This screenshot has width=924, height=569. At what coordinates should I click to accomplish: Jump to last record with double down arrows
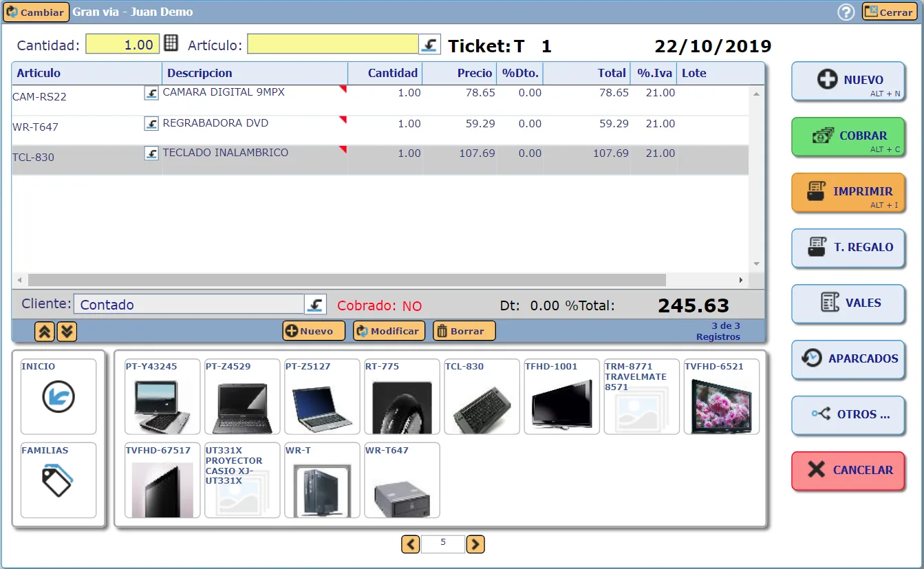point(67,332)
